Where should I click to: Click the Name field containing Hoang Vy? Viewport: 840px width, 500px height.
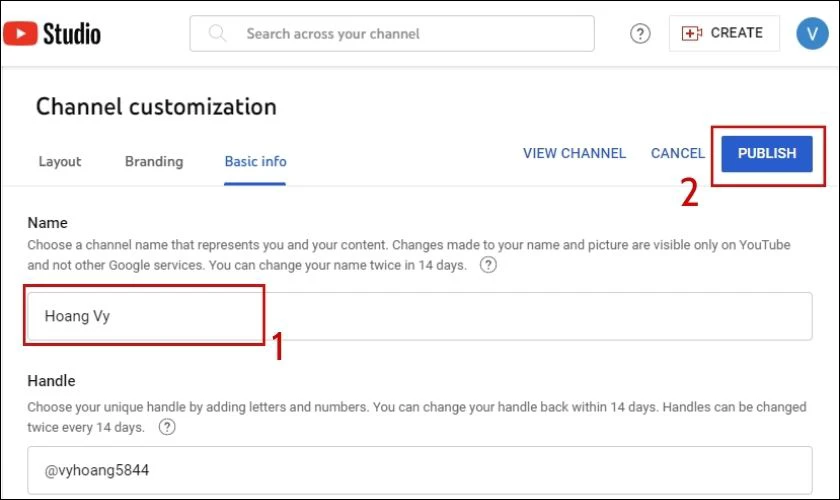coord(419,316)
